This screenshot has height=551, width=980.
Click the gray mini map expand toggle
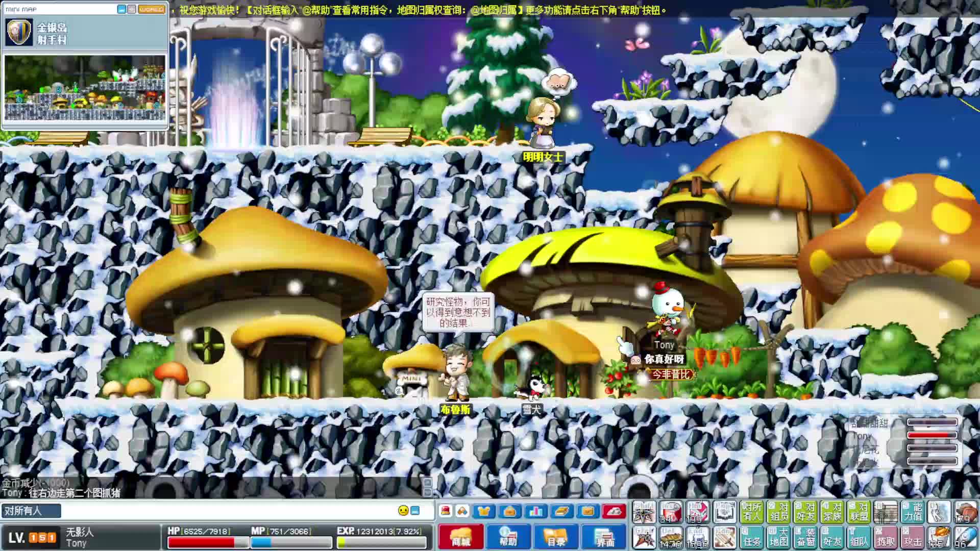point(132,9)
